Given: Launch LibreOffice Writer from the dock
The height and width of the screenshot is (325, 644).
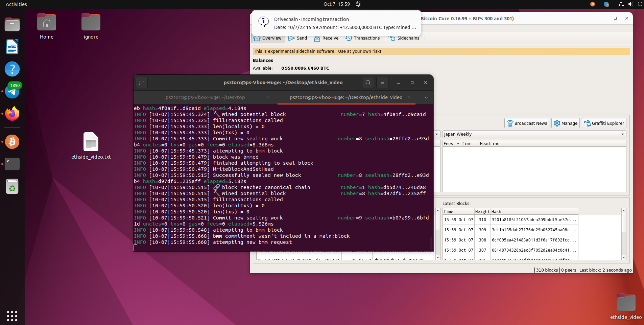Looking at the screenshot, I should point(12,47).
